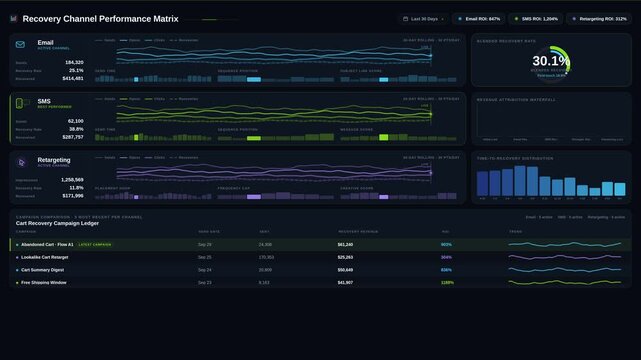Click Retargeting impressions value 1,258,569

(72, 180)
